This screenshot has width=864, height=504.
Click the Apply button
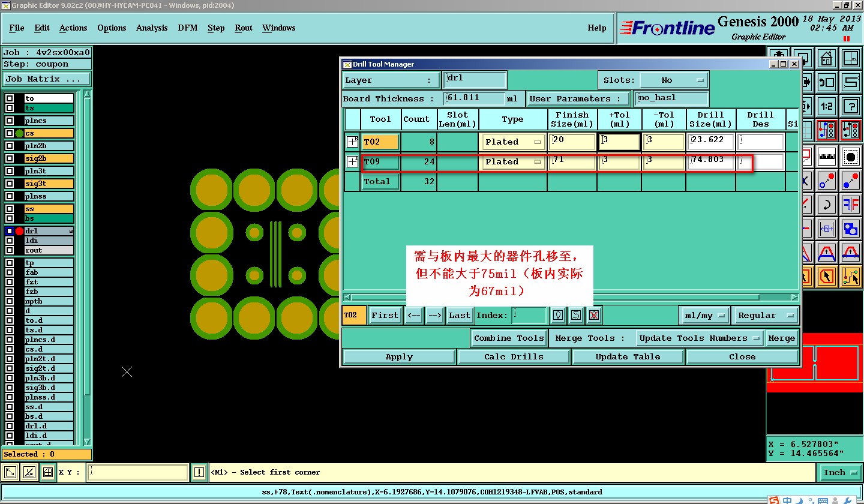[399, 356]
